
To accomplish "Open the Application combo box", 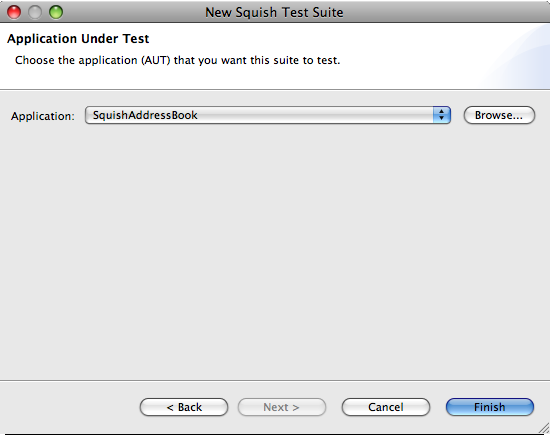I will pos(268,115).
